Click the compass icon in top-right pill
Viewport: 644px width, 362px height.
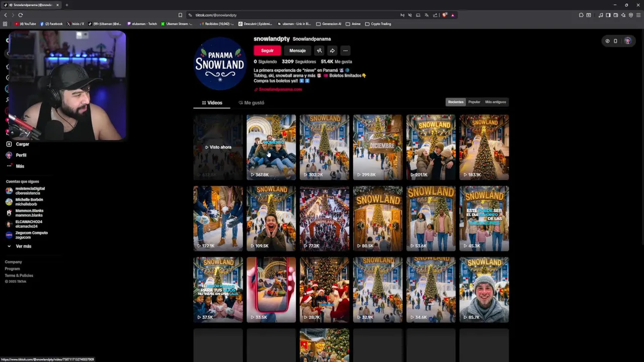(x=607, y=41)
